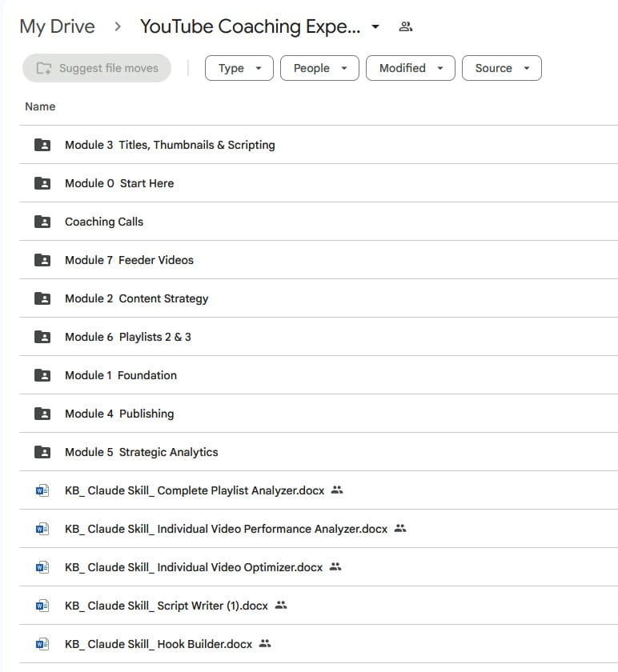Select the Module 1 Foundation row

(x=319, y=375)
